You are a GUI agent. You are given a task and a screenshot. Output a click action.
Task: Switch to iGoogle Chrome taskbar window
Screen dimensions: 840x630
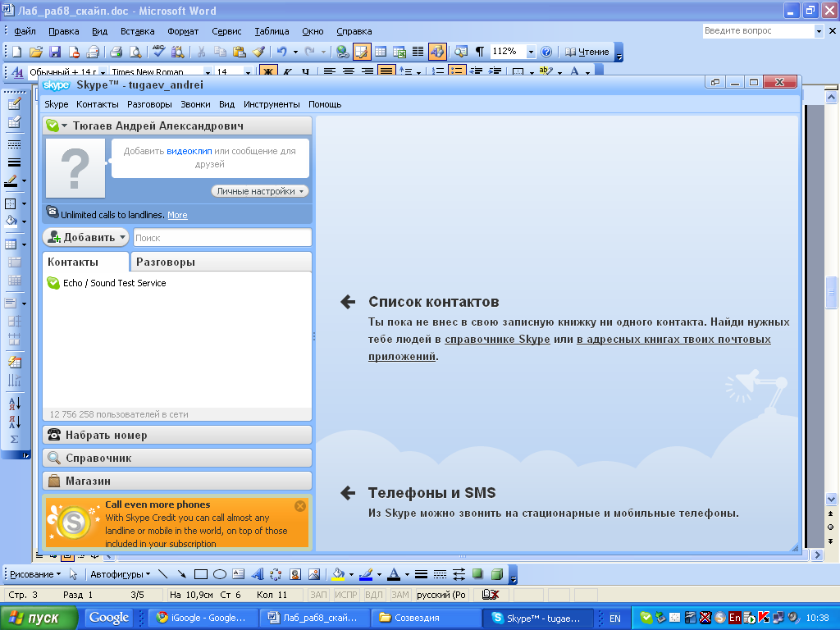(x=205, y=618)
